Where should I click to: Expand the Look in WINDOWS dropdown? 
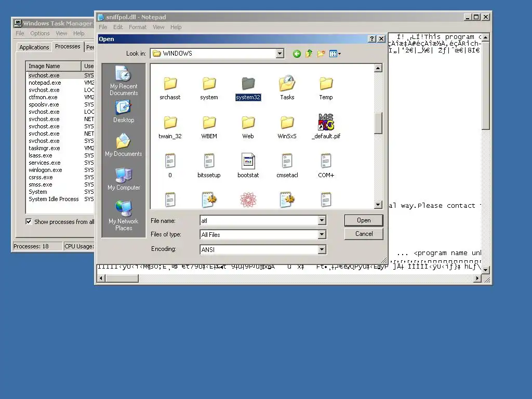point(280,54)
